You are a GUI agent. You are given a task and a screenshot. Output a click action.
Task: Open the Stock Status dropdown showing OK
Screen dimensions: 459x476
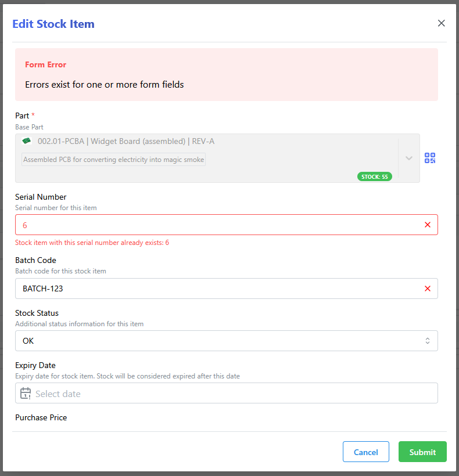226,341
